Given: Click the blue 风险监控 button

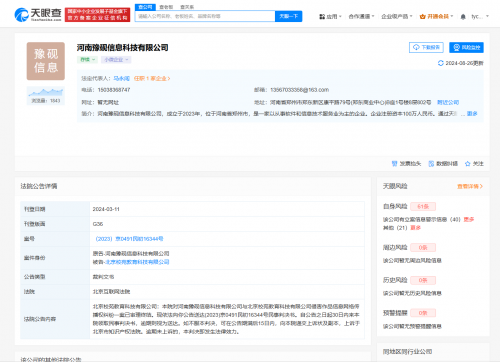Looking at the screenshot, I should 466,47.
